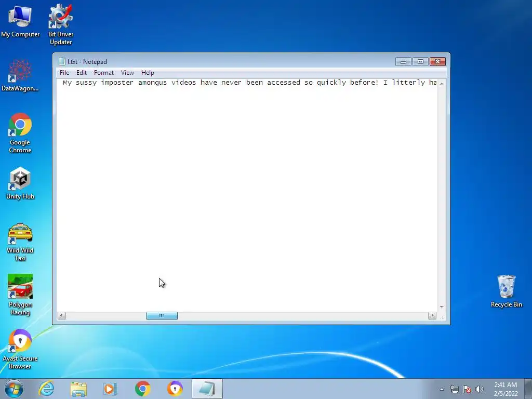Open the View menu in Notepad
This screenshot has width=532, height=399.
[x=128, y=73]
